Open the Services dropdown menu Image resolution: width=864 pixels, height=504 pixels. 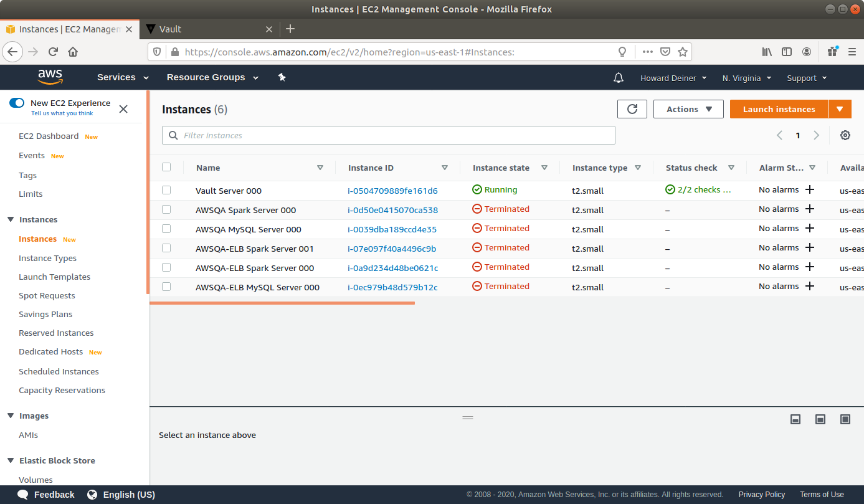tap(123, 77)
